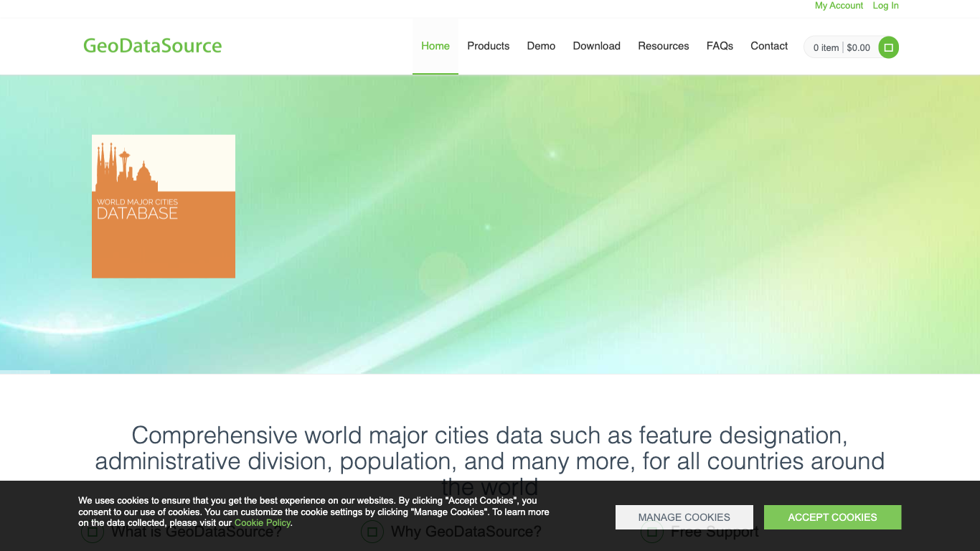Go to the Demo page
Image resolution: width=980 pixels, height=551 pixels.
(x=541, y=46)
